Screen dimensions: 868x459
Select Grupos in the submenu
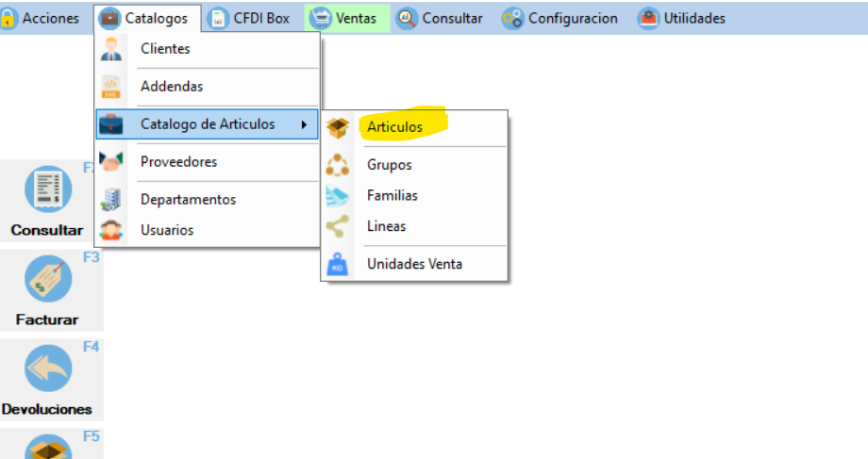pos(414,165)
